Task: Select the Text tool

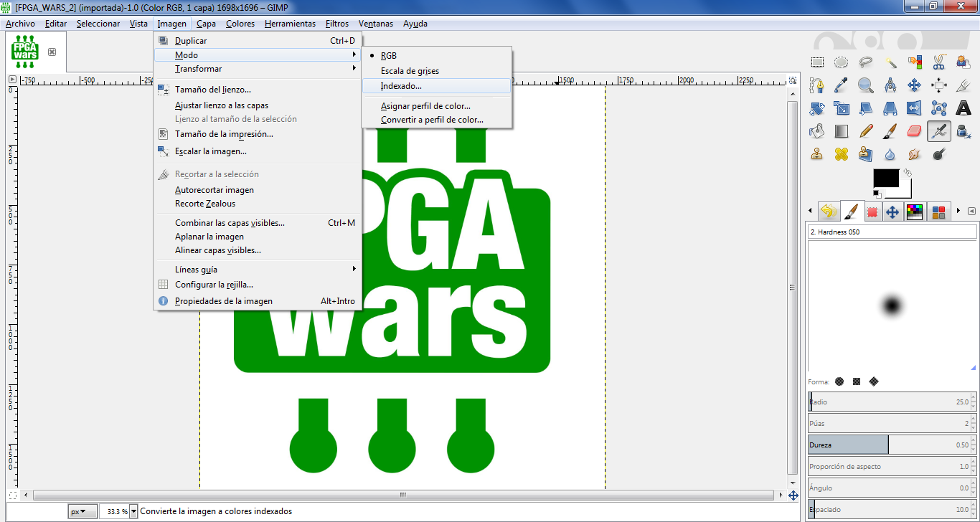Action: tap(963, 108)
